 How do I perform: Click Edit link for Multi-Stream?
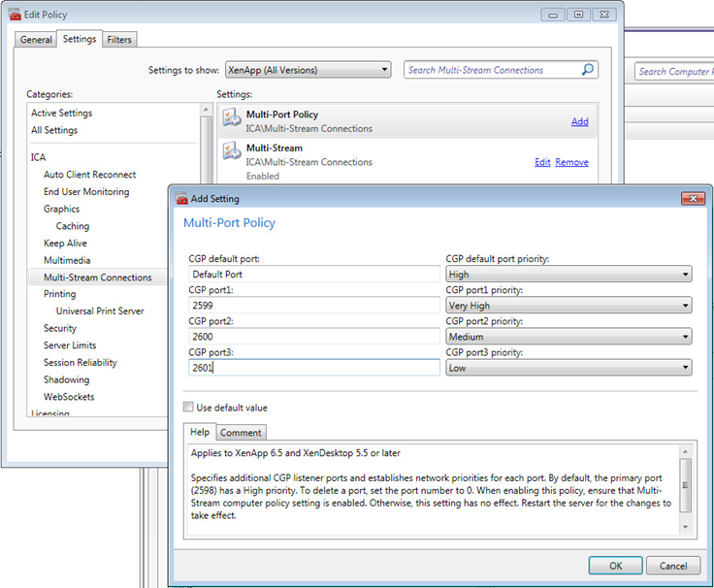542,162
